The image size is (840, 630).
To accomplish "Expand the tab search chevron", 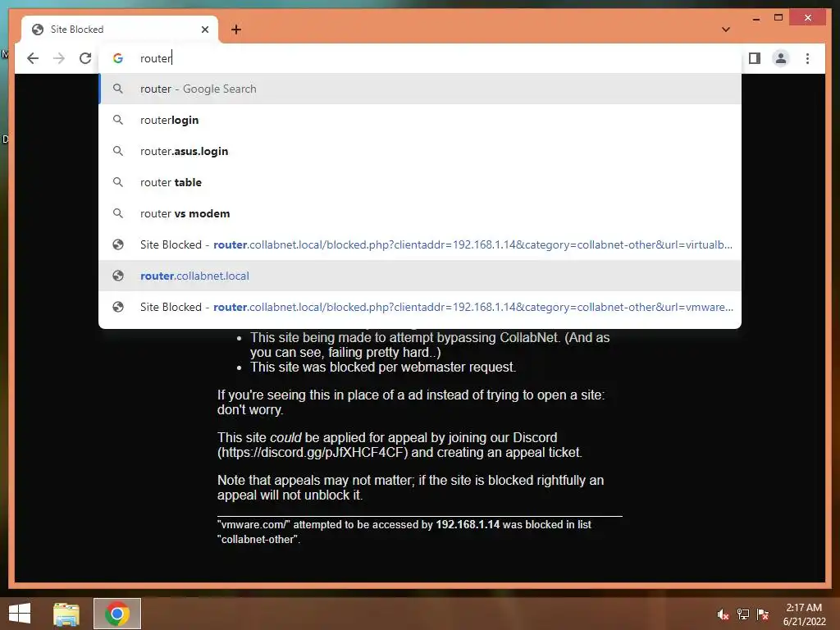I will point(726,30).
